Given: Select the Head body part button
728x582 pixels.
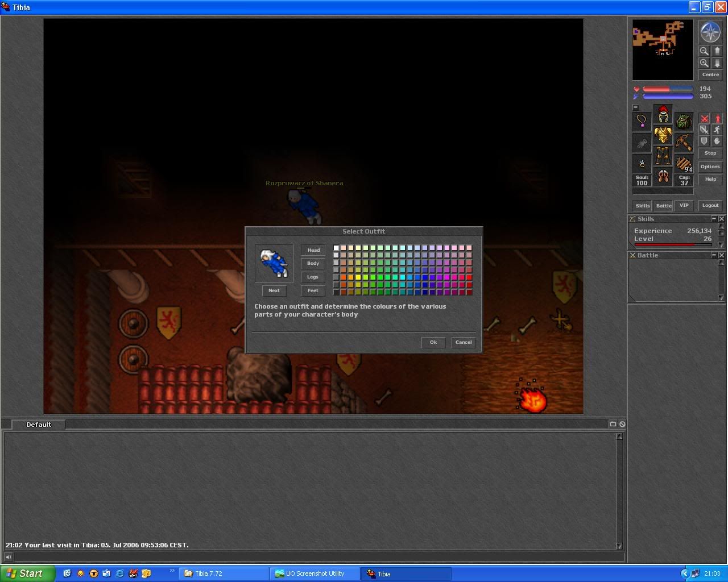Looking at the screenshot, I should [313, 250].
